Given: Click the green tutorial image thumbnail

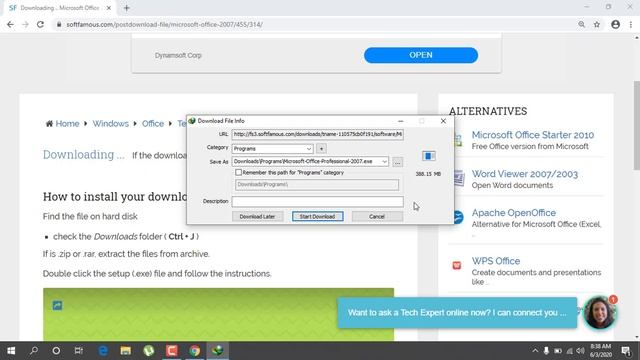Looking at the screenshot, I should point(218,314).
